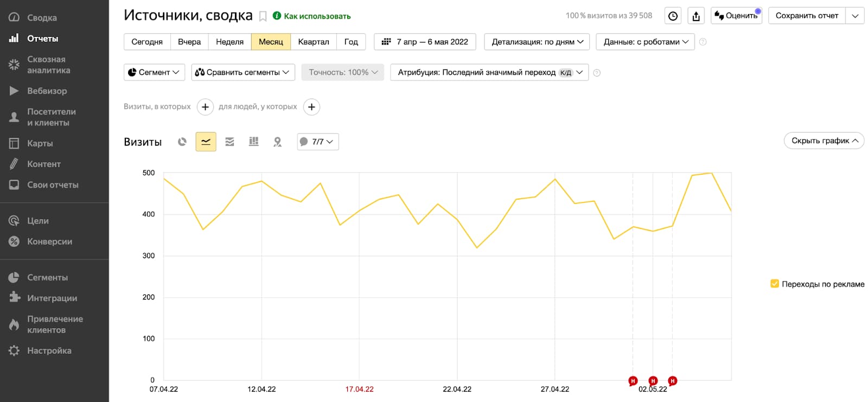
Task: Select the Вчера period tab
Action: click(189, 42)
